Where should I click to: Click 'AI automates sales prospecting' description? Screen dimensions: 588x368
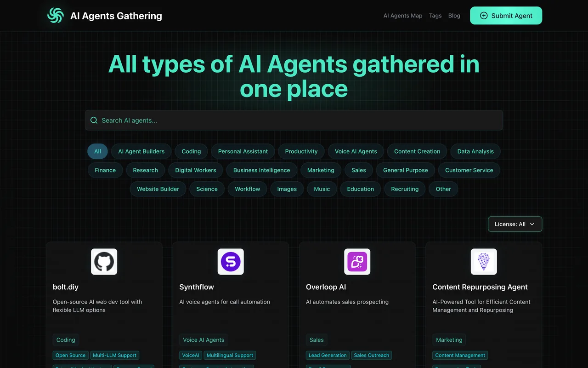click(x=347, y=302)
